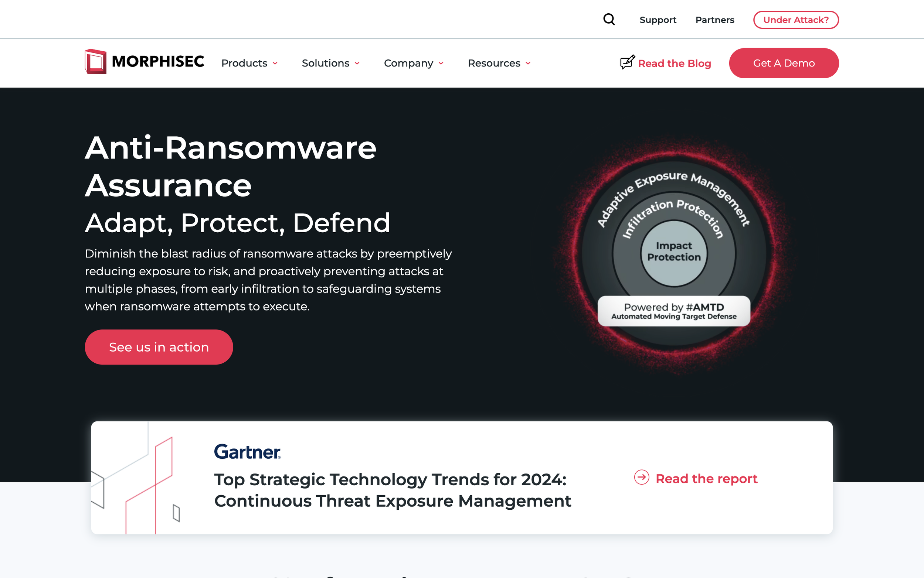This screenshot has height=578, width=924.
Task: Expand the Products dropdown chevron
Action: [x=275, y=64]
